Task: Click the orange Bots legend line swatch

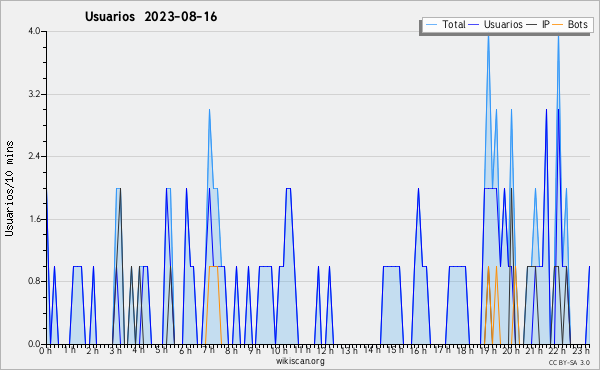Action: click(558, 25)
